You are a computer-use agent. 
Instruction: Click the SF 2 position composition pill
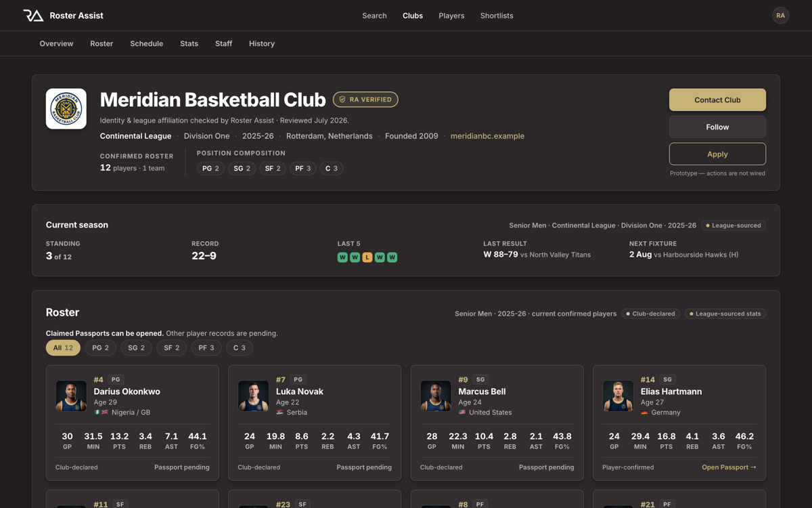point(273,169)
